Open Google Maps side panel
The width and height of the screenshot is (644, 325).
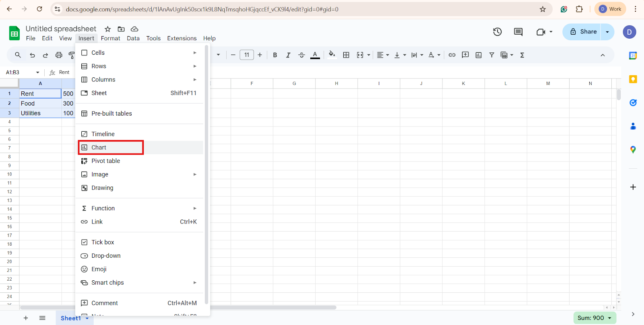click(633, 150)
